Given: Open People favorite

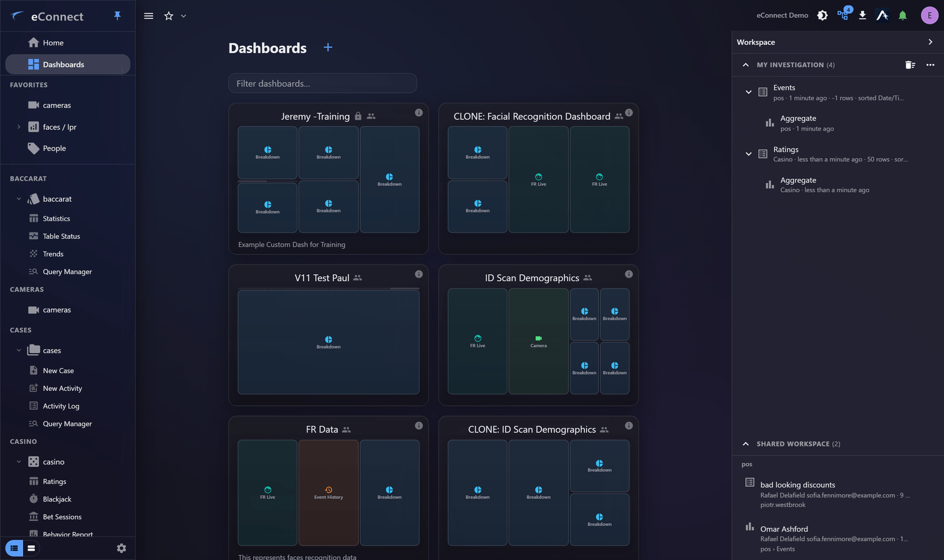Looking at the screenshot, I should pyautogui.click(x=68, y=148).
